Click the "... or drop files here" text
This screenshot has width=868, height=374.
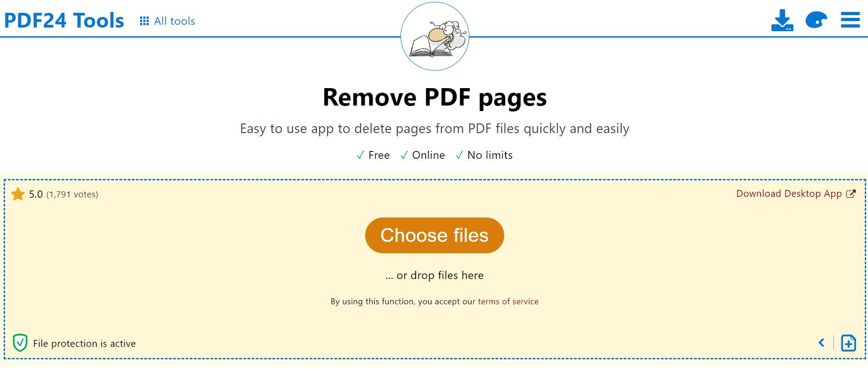click(x=434, y=275)
